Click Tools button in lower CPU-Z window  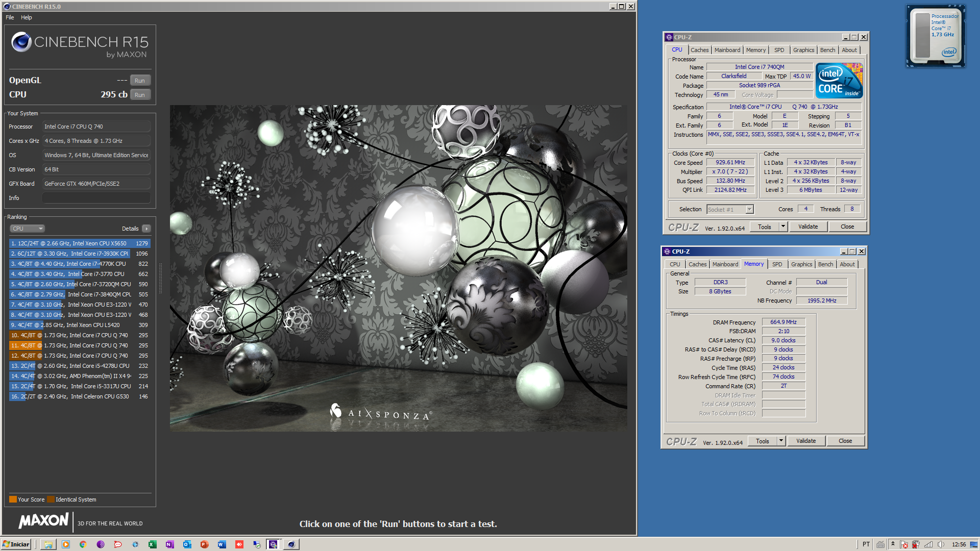(x=763, y=441)
